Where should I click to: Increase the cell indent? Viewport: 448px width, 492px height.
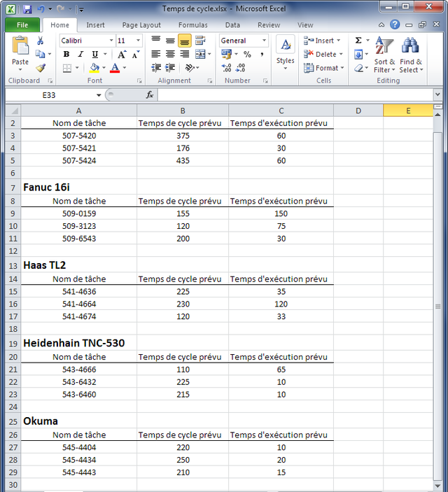170,67
